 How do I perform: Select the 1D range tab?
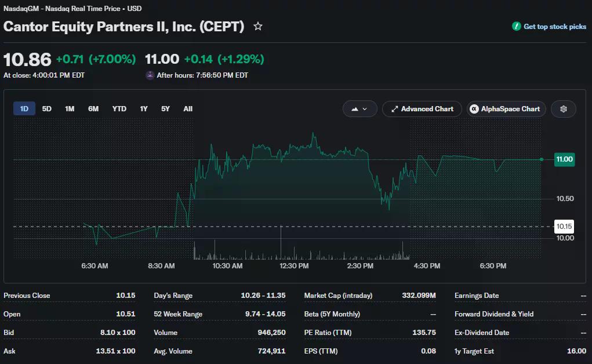pos(24,109)
